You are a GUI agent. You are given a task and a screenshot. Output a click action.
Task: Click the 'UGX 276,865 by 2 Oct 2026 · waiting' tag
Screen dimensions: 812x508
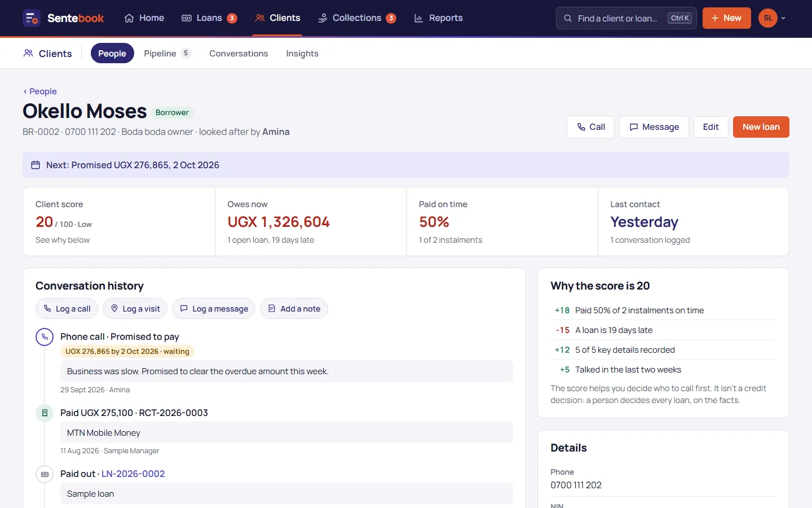coord(127,351)
